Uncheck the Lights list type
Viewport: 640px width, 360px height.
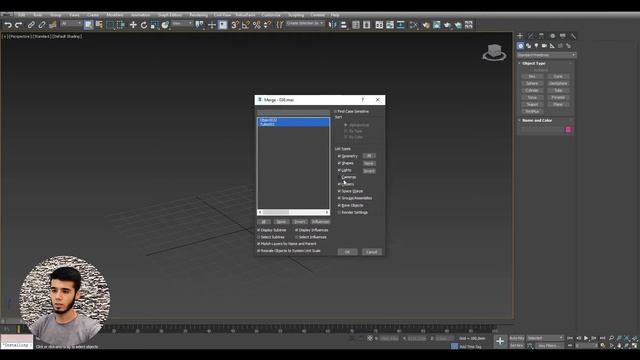pos(339,170)
